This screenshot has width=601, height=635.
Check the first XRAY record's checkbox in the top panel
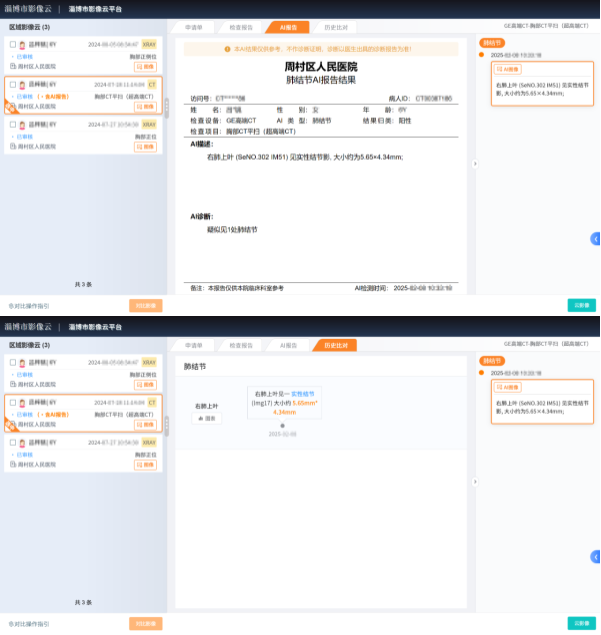click(13, 44)
